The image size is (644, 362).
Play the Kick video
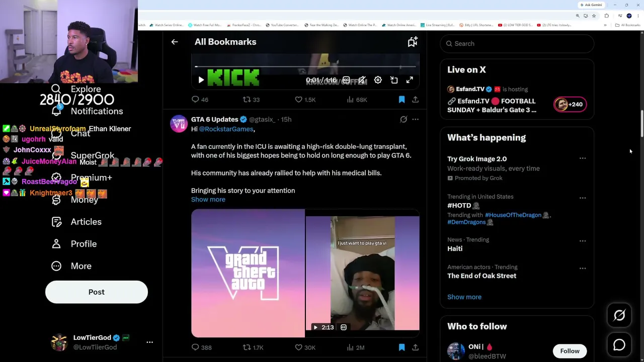tap(201, 80)
